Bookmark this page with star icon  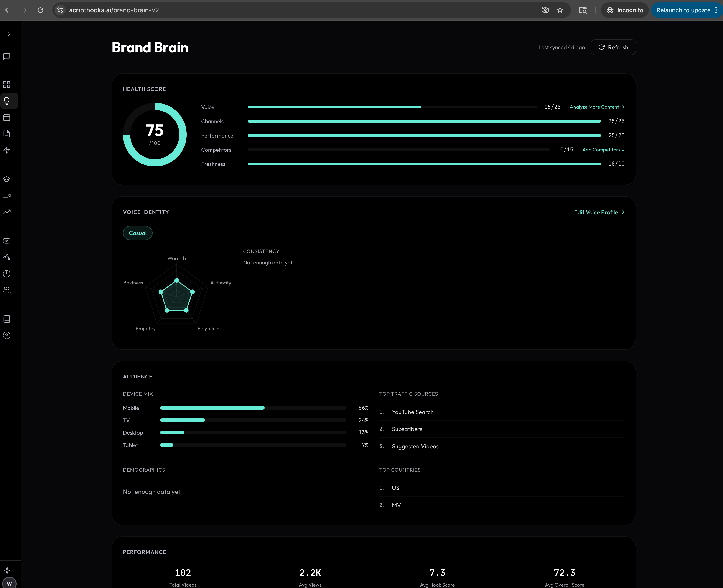pyautogui.click(x=560, y=10)
